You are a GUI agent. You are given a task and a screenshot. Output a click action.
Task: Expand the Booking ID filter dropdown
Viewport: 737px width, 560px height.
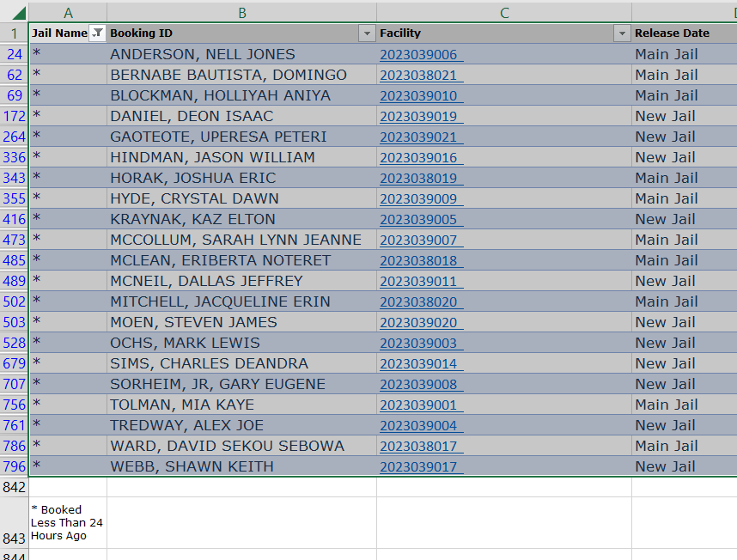tap(367, 33)
